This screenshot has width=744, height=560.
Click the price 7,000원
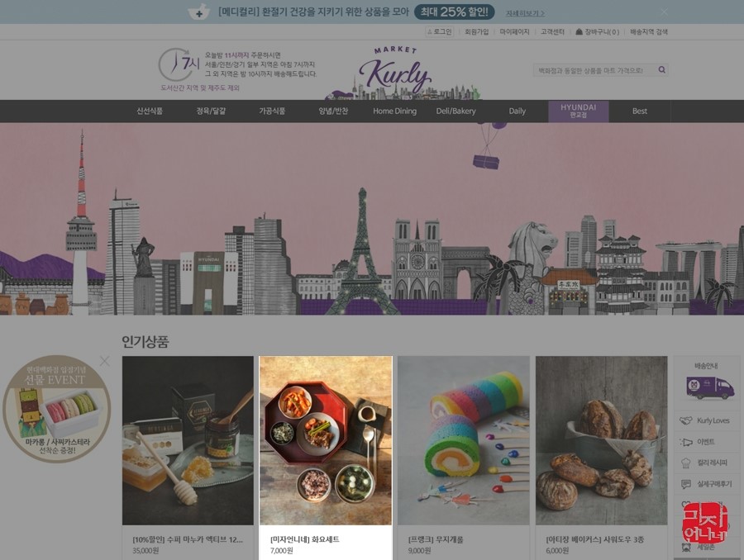pos(281,551)
